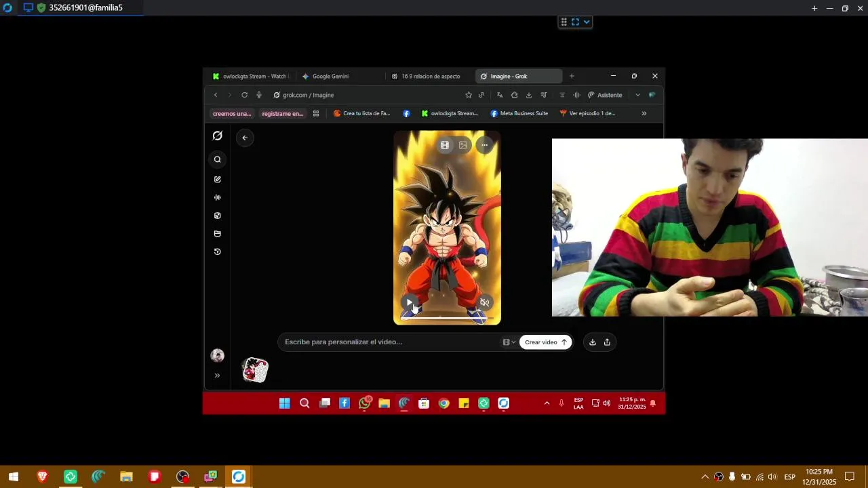Open the remote Windows 11 Start button

285,403
